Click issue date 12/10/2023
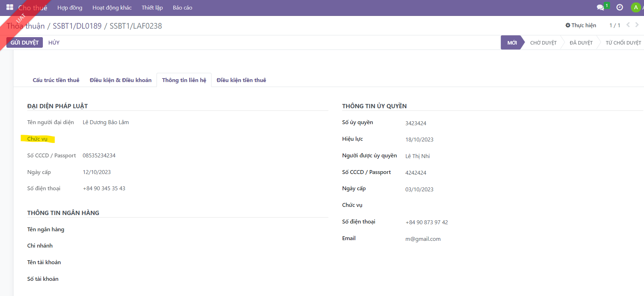 pos(97,172)
